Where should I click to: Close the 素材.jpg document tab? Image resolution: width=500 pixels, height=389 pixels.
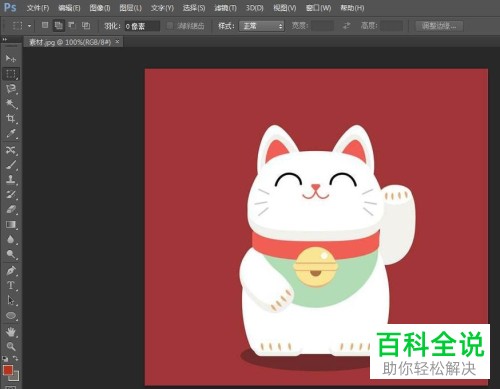[x=117, y=42]
